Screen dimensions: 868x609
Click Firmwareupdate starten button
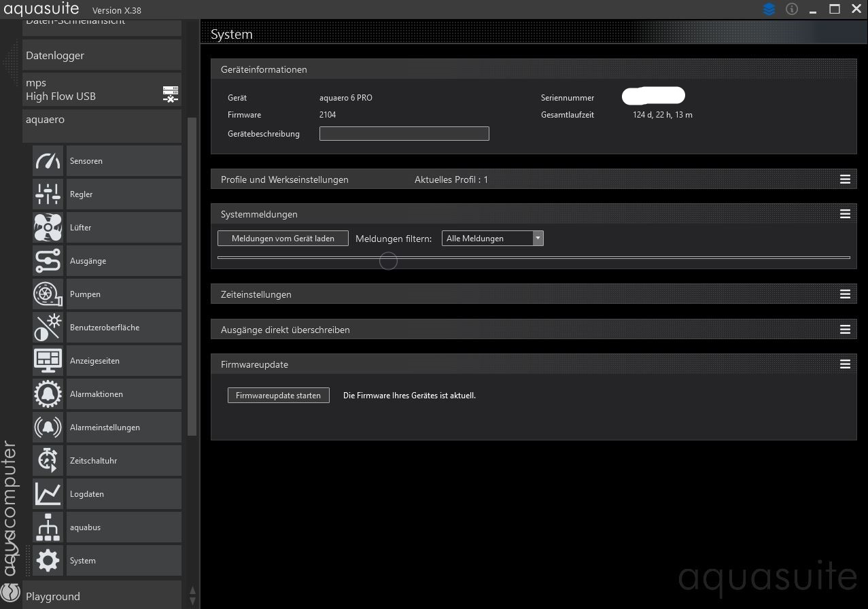(x=278, y=396)
